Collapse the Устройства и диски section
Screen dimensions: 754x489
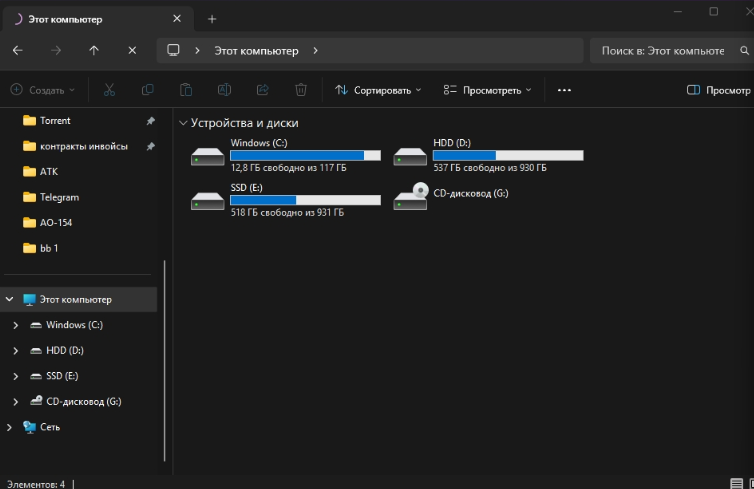[x=182, y=123]
